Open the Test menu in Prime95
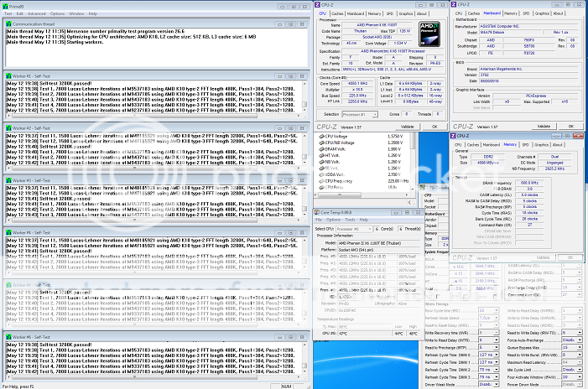 pos(8,13)
